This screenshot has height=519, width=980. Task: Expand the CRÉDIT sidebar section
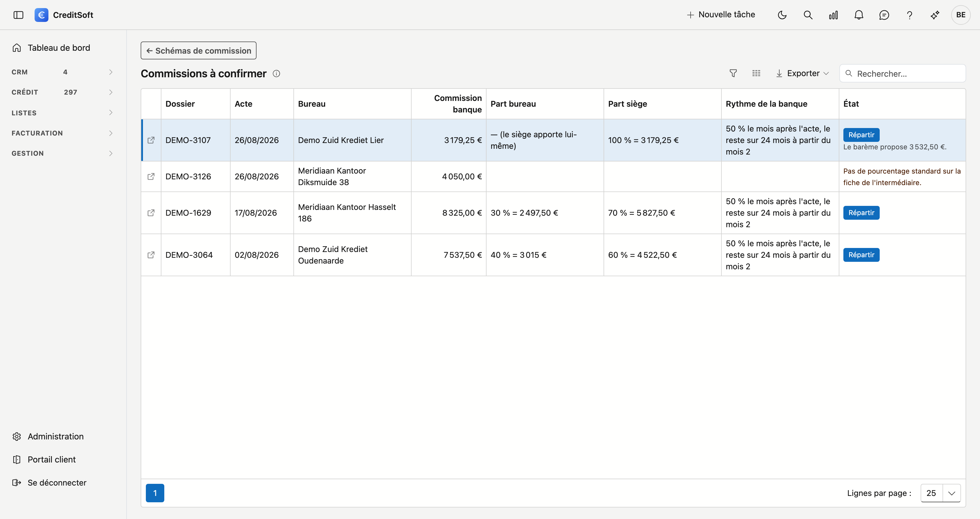pyautogui.click(x=62, y=92)
